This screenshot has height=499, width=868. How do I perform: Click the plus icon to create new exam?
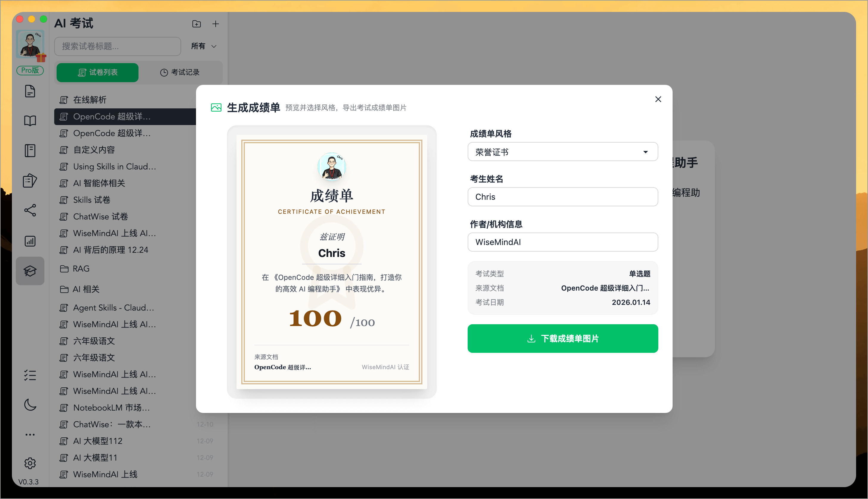pyautogui.click(x=215, y=24)
